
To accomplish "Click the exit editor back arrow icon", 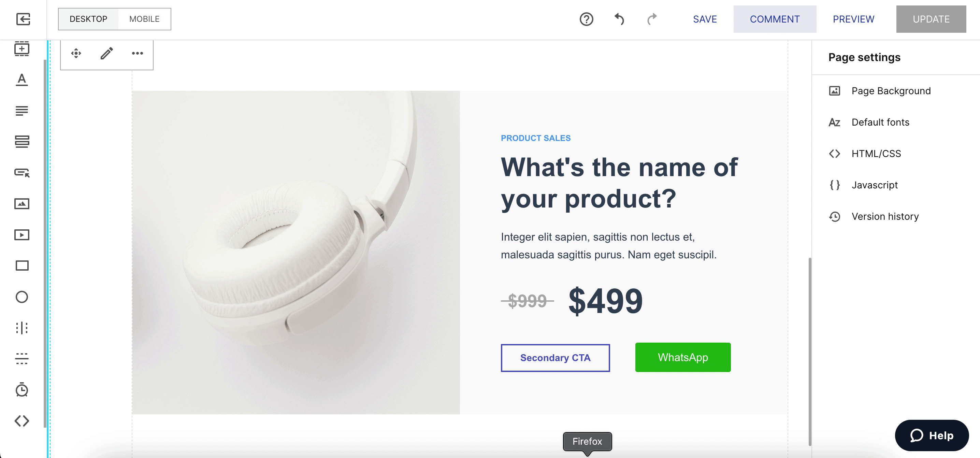I will tap(23, 19).
